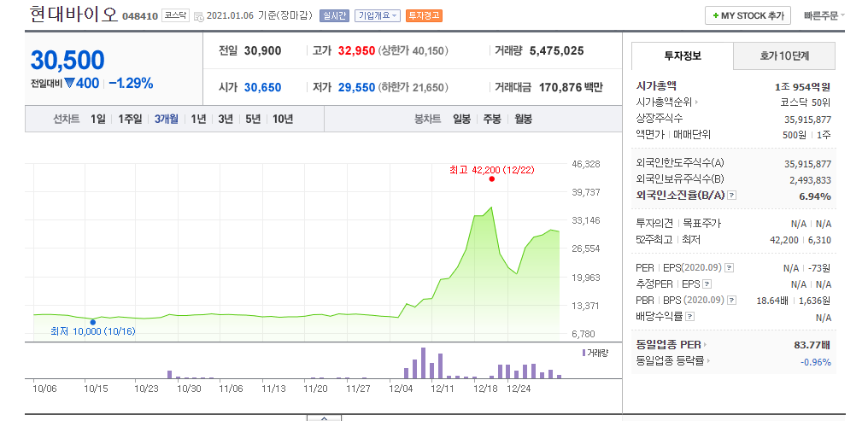The width and height of the screenshot is (868, 421).
Task: Click the arrow next to 동일업종 등락률
Action: point(708,361)
